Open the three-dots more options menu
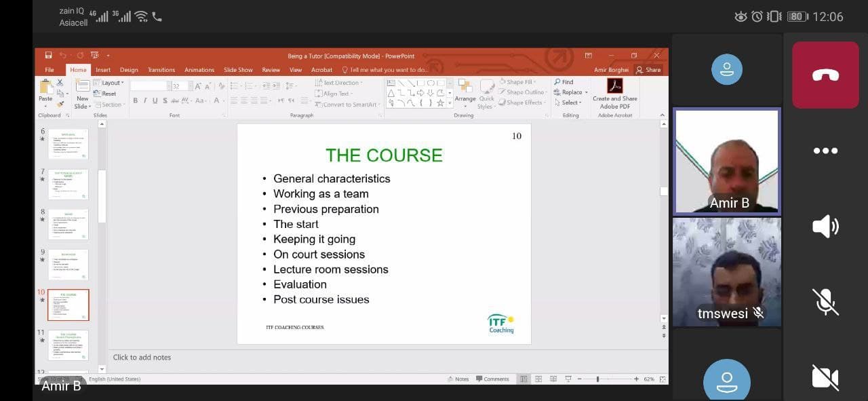Image resolution: width=868 pixels, height=401 pixels. click(x=825, y=151)
